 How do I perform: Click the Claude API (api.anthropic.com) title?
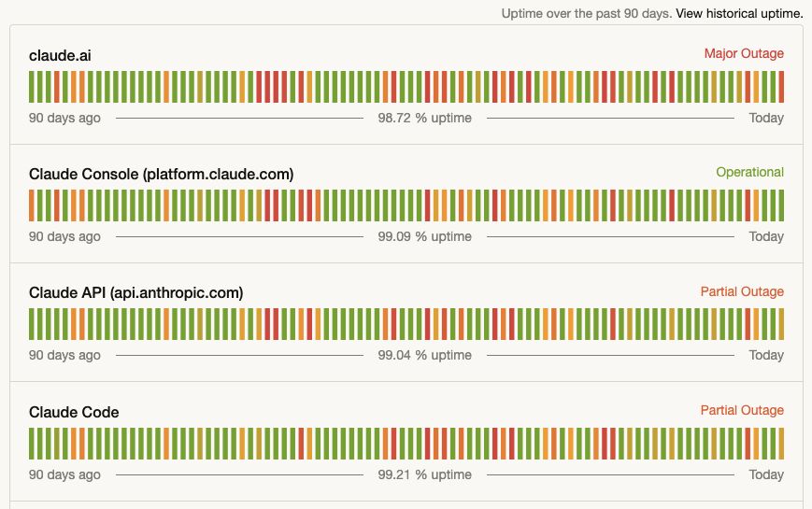pyautogui.click(x=135, y=292)
